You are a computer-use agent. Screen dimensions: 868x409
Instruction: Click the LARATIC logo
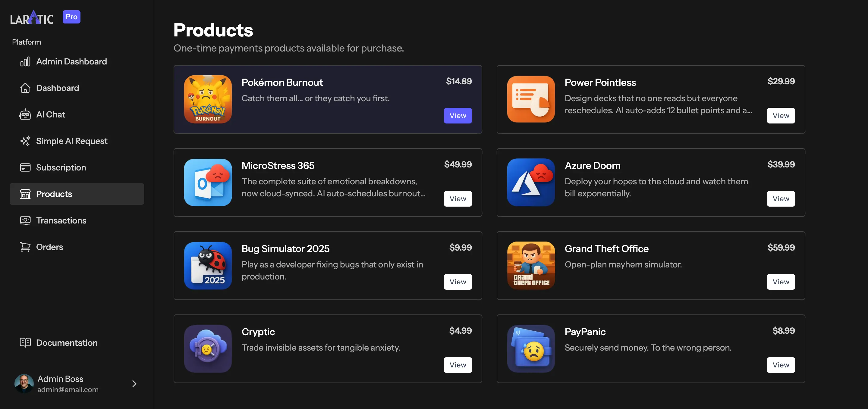[31, 17]
